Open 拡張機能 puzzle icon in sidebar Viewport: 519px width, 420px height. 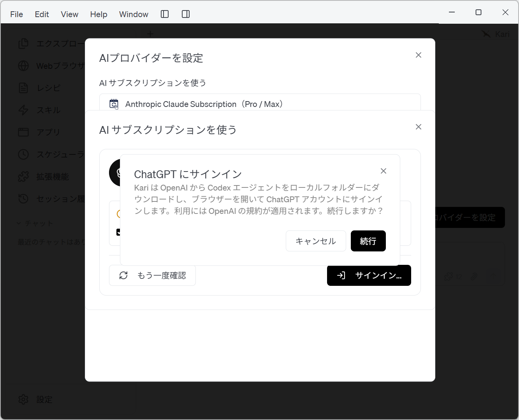pyautogui.click(x=23, y=177)
